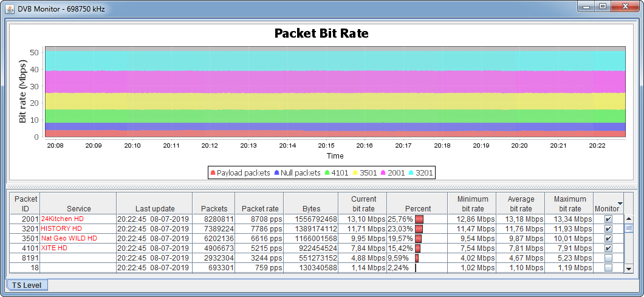Sort by the Current bit rate column

coord(364,203)
